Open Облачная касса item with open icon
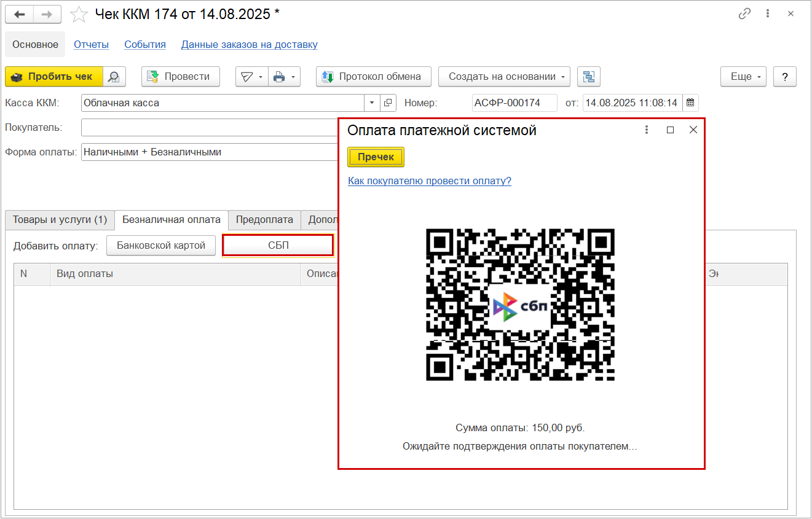This screenshot has height=519, width=812. [388, 103]
